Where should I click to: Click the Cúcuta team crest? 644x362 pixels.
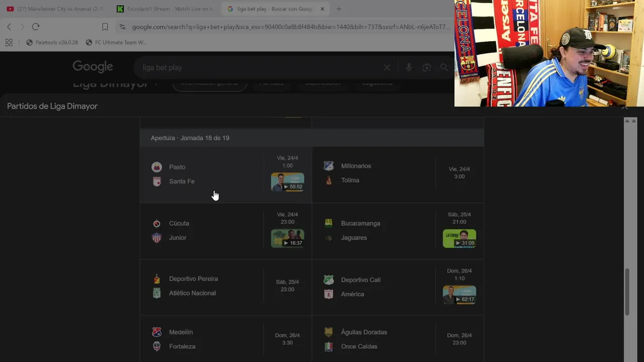tap(156, 223)
